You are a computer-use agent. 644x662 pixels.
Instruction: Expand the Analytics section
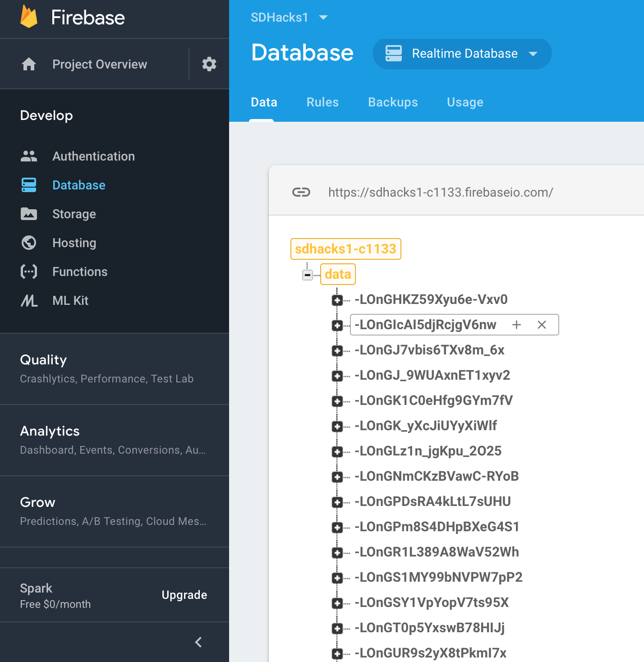click(x=115, y=440)
